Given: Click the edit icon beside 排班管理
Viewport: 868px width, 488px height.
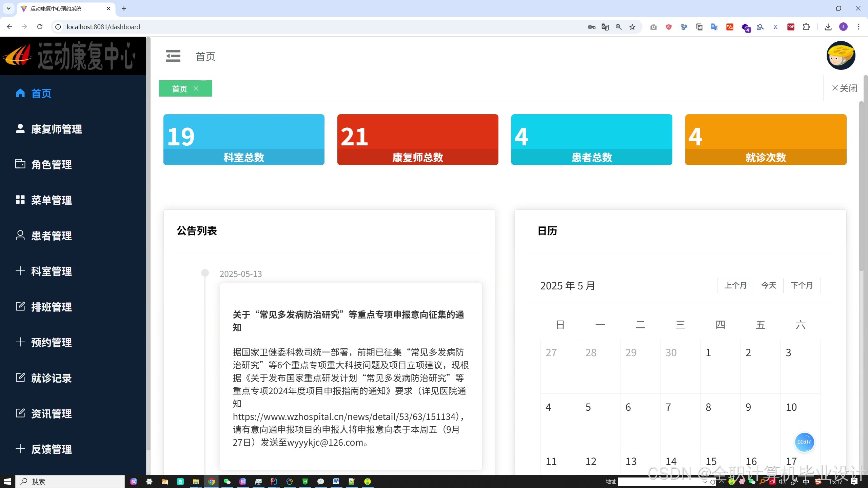Looking at the screenshot, I should pos(20,306).
